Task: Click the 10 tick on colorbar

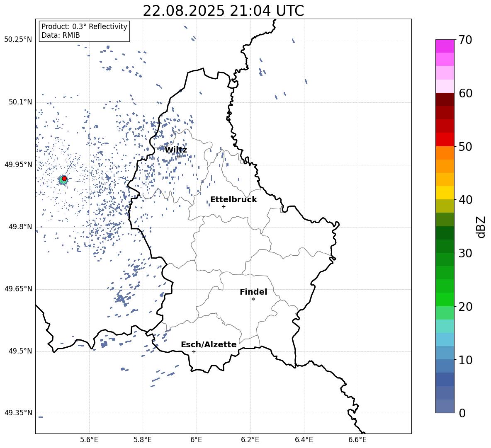Action: click(x=465, y=360)
